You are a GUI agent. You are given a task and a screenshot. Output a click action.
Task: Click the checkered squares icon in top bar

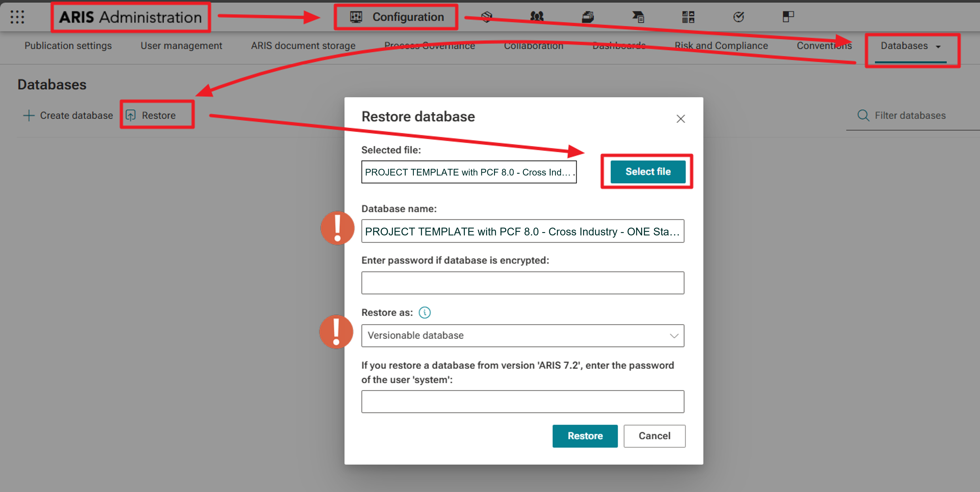[788, 17]
